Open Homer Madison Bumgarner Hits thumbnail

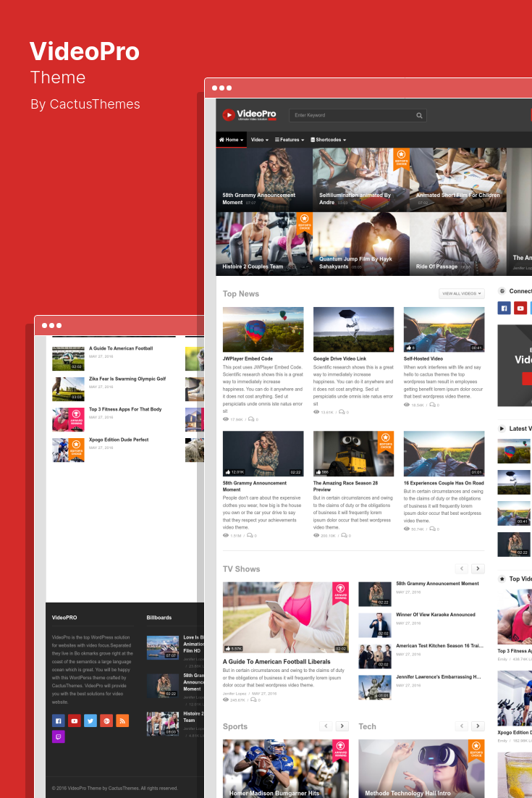[286, 768]
